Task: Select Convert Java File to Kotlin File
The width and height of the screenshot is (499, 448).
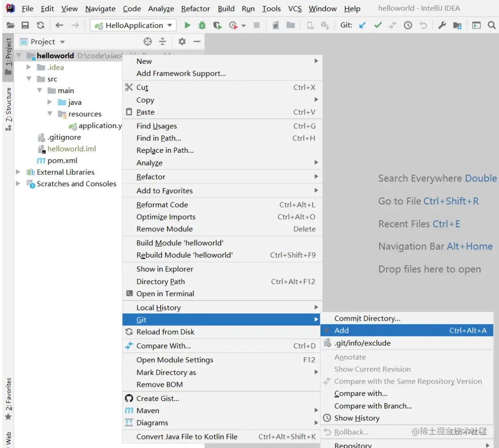Action: [x=222, y=437]
